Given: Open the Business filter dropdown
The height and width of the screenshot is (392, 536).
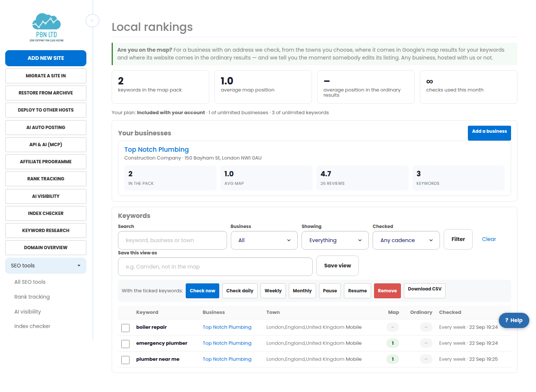Looking at the screenshot, I should point(264,240).
